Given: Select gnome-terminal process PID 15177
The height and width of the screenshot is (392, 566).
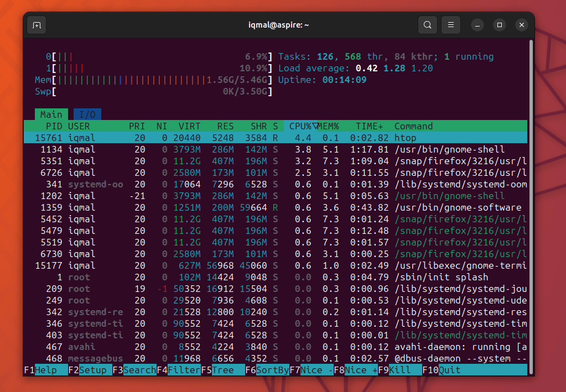Looking at the screenshot, I should click(276, 265).
